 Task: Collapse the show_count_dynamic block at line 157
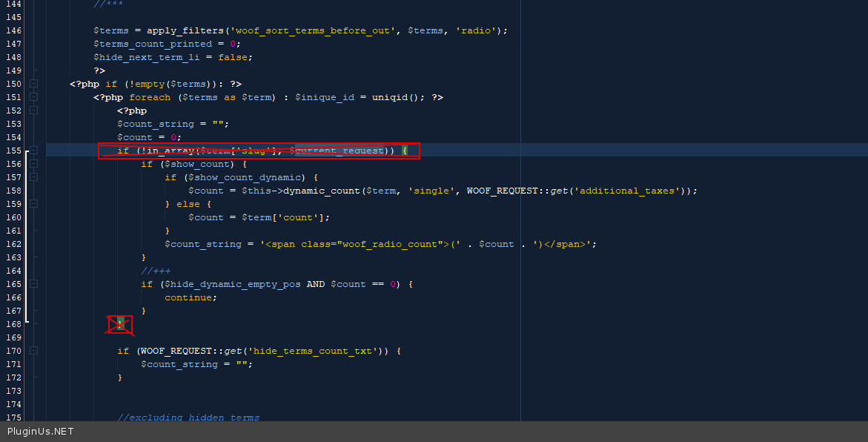click(33, 177)
